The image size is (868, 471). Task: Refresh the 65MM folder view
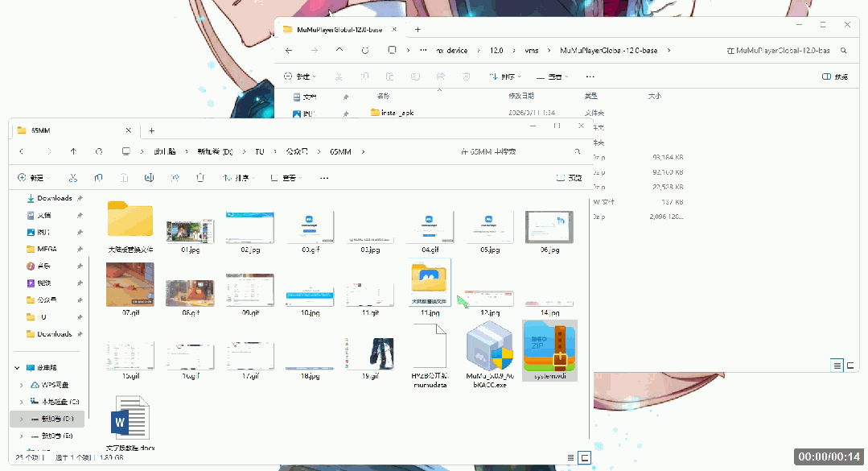tap(98, 151)
